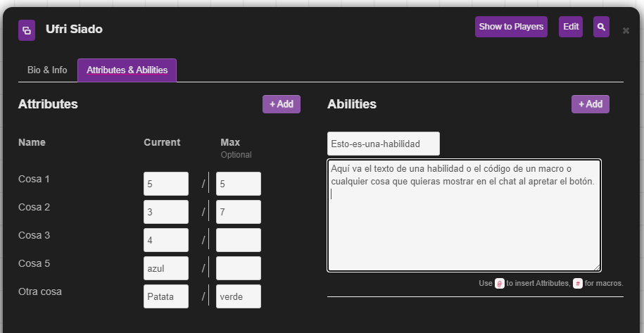The image size is (644, 333).
Task: Click the purple character sheet icon
Action: click(27, 30)
